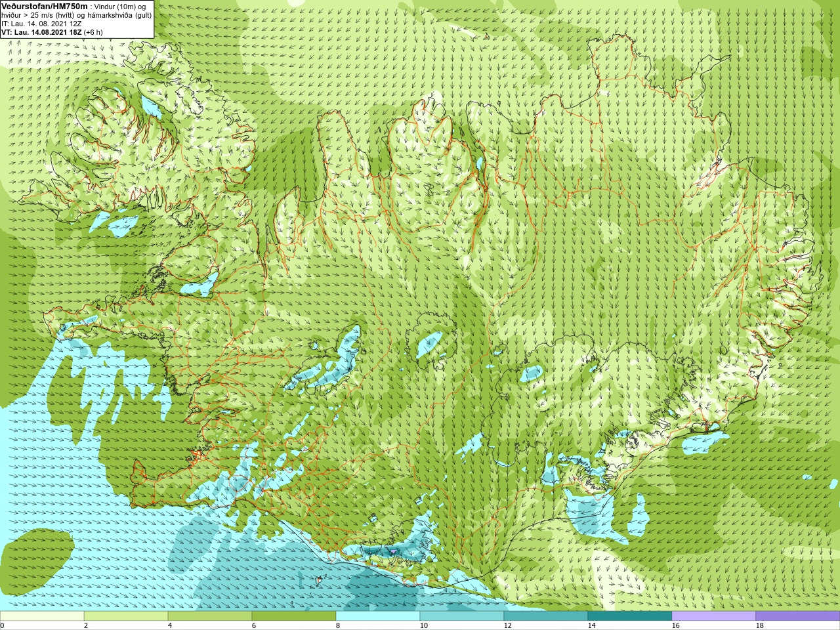Viewport: 840px width, 630px height.
Task: Click the legend scale value 18
Action: pos(759,625)
